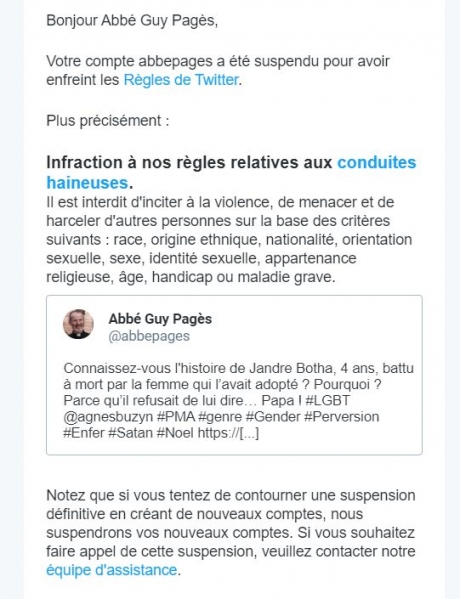The image size is (460, 599).
Task: Click the Notez que suspension notice paragraph
Action: click(231, 533)
